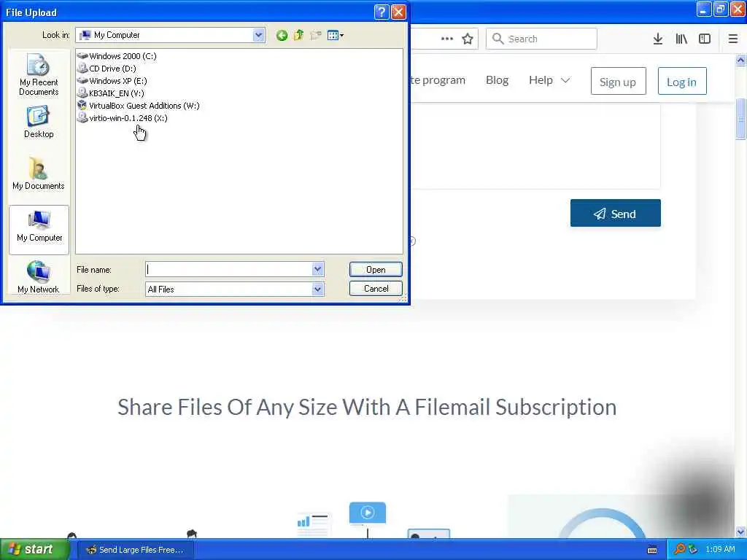Viewport: 747px width, 560px height.
Task: Click the taskbar clock showing 1:09 AM
Action: coord(720,549)
